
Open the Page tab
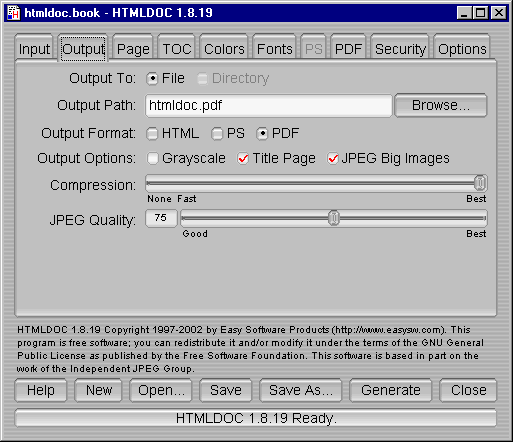(x=133, y=49)
